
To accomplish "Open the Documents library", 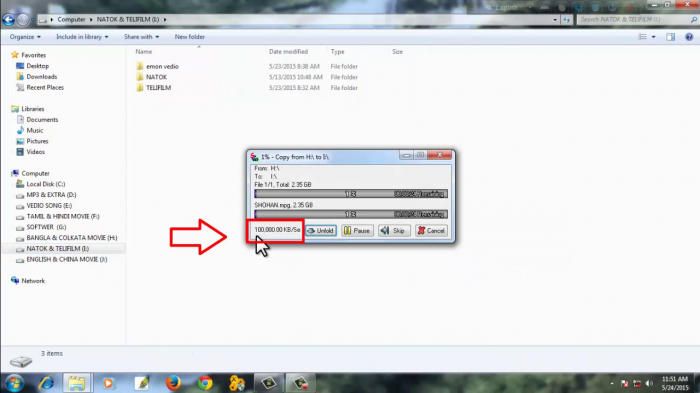I will (x=42, y=119).
